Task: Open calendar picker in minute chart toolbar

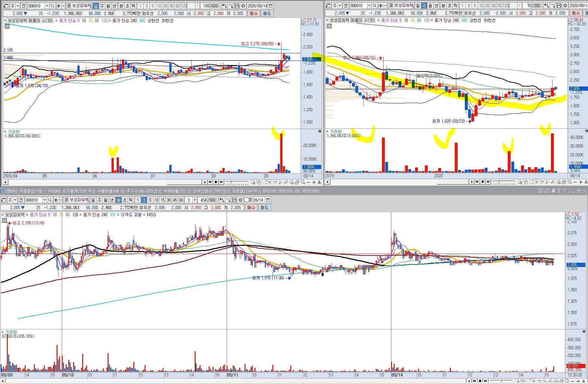Action: pyautogui.click(x=268, y=200)
